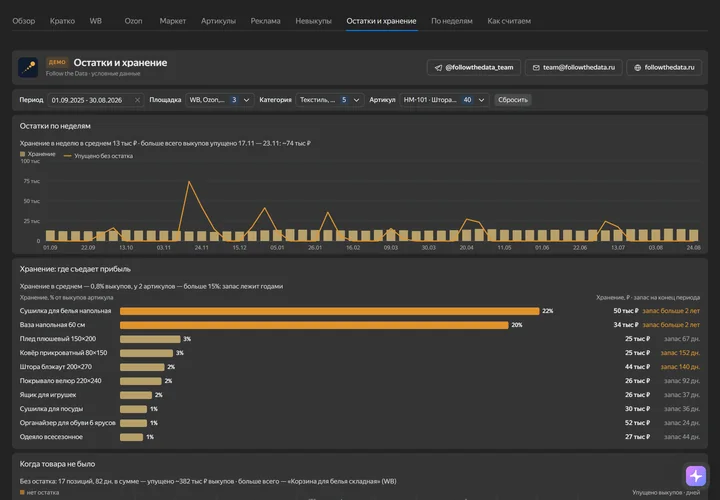The image size is (720, 500).
Task: Open the Артикул dropdown
Action: click(444, 100)
